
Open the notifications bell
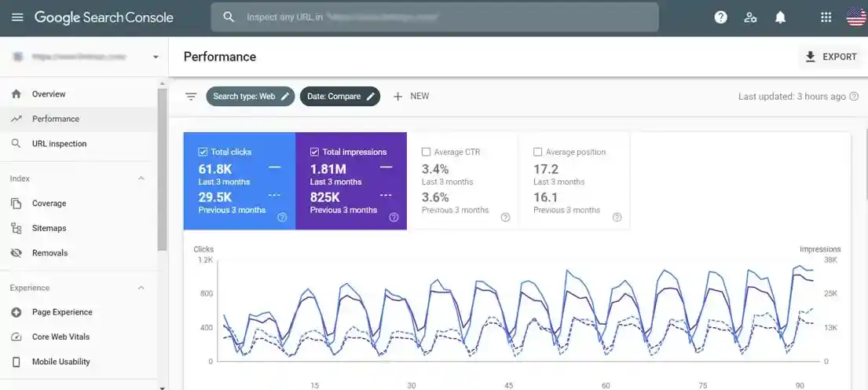780,17
